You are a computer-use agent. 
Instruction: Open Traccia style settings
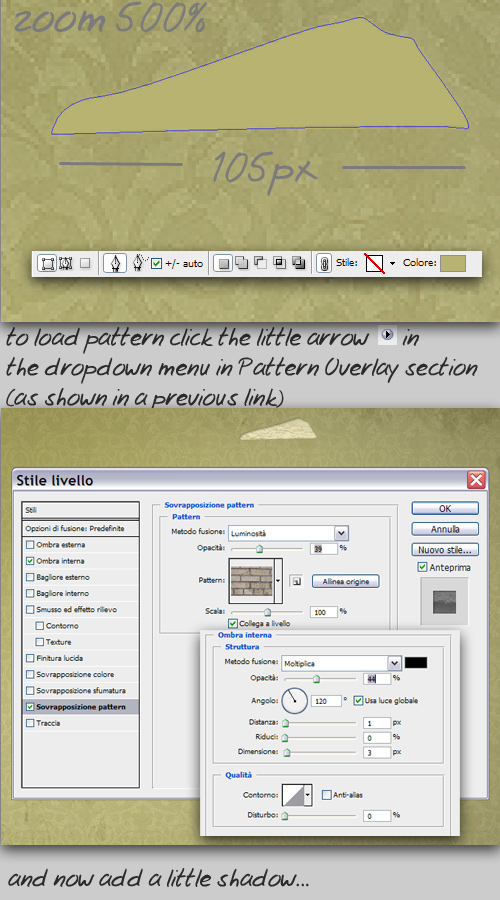tap(48, 723)
